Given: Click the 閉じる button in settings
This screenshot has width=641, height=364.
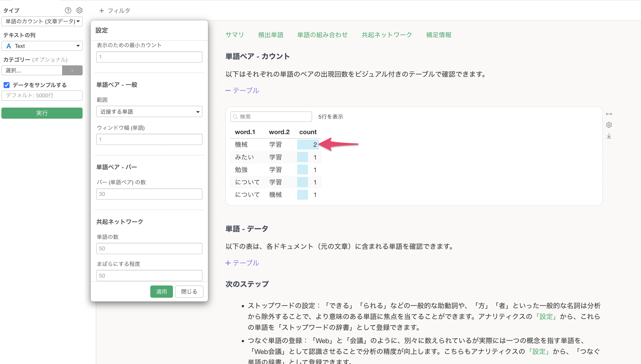Looking at the screenshot, I should [189, 292].
